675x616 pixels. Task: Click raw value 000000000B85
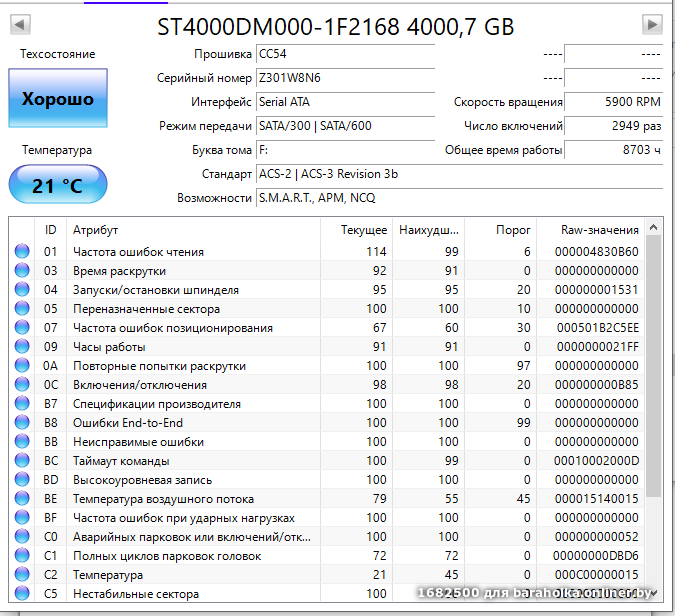597,384
